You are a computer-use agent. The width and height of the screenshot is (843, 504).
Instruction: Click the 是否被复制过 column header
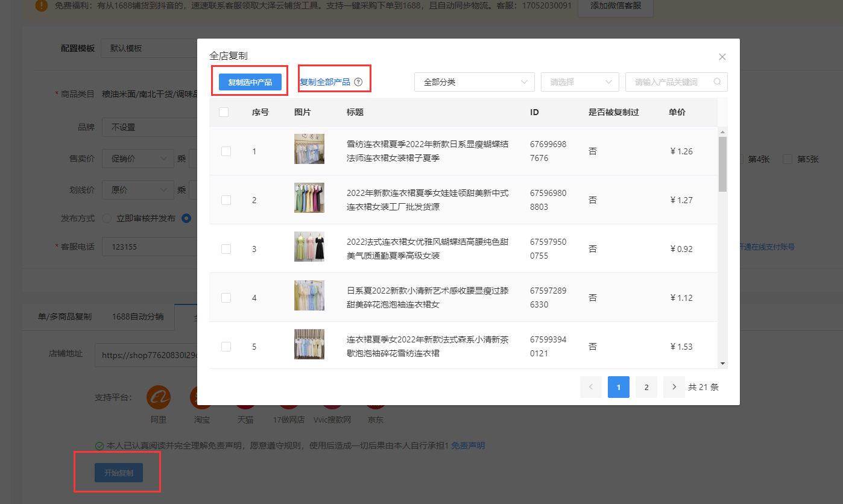(613, 112)
